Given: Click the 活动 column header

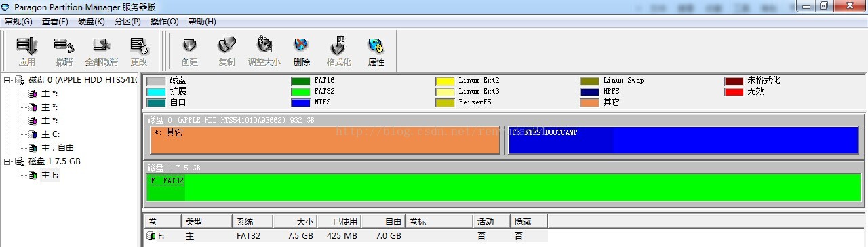Looking at the screenshot, I should [x=491, y=222].
